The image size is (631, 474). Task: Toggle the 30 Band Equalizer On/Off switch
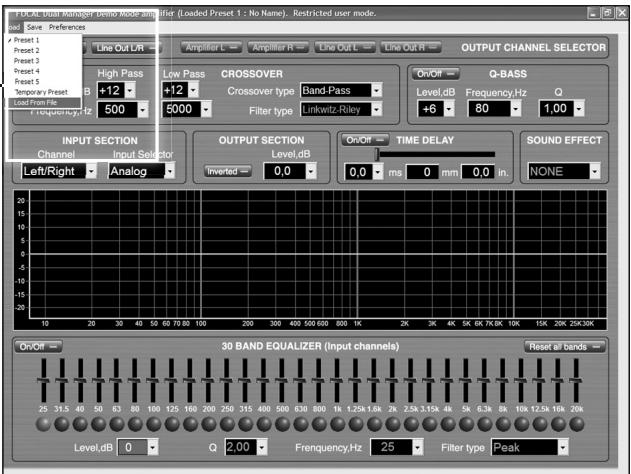38,346
